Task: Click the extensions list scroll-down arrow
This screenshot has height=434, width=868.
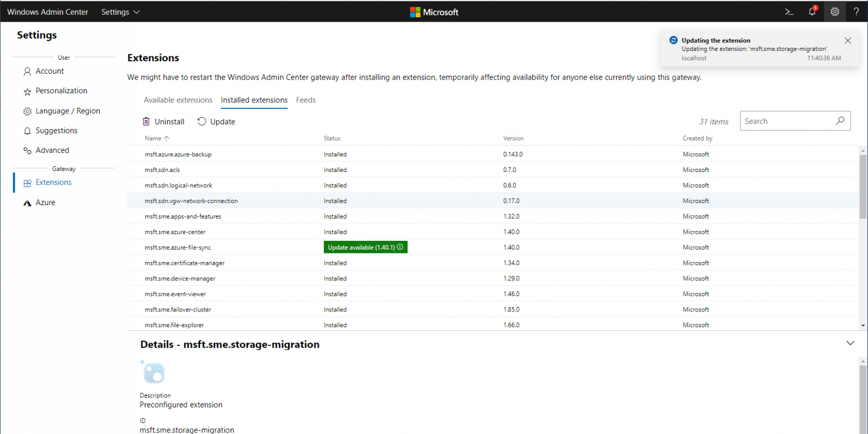Action: (x=863, y=325)
